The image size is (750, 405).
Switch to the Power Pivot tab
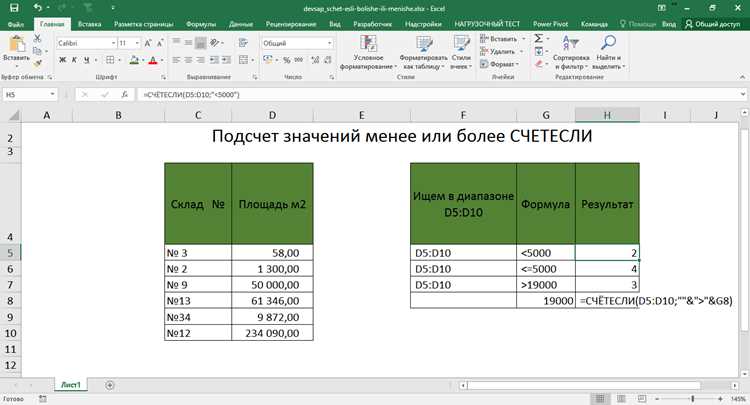point(551,24)
